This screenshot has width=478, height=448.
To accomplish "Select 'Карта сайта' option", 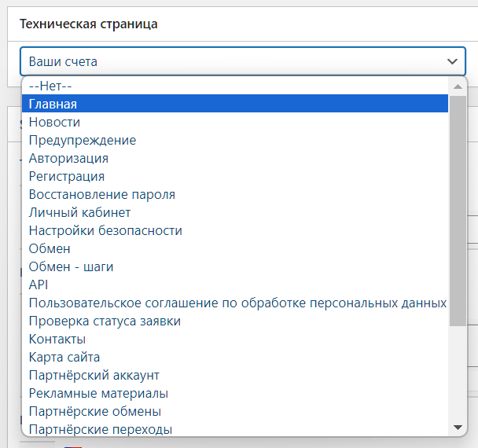I will pos(64,357).
